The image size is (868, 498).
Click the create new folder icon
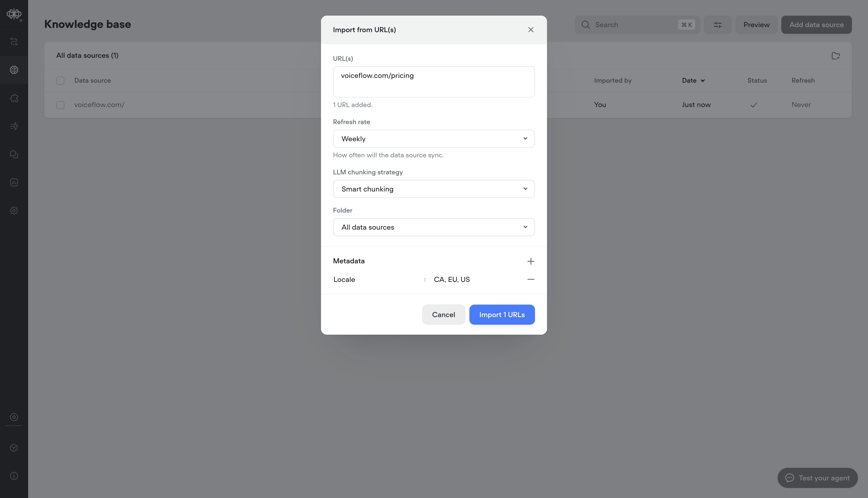pyautogui.click(x=836, y=56)
